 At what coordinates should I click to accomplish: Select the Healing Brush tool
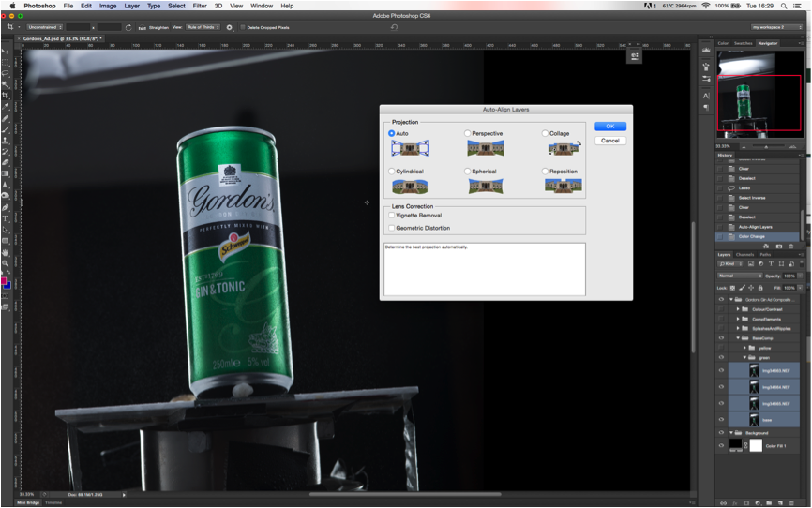pos(6,118)
